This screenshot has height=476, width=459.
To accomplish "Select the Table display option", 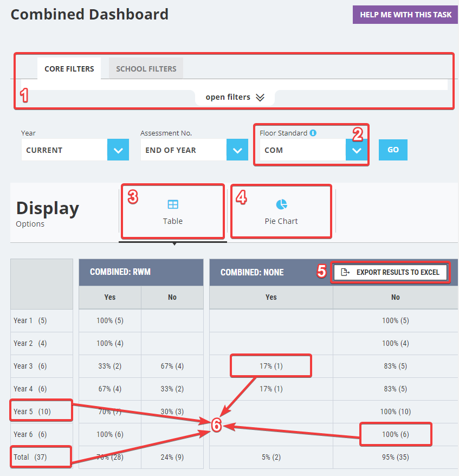I will (x=173, y=211).
